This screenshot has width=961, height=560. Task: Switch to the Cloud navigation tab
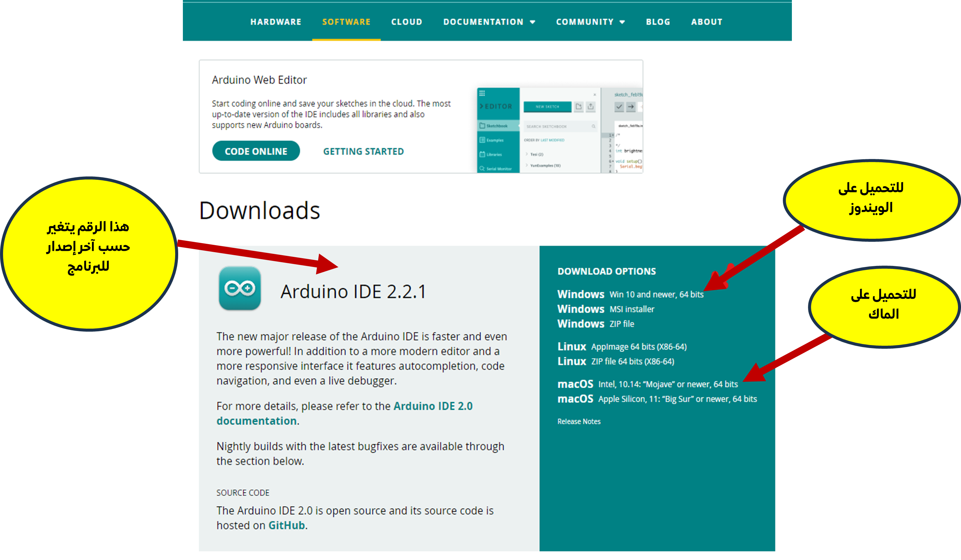coord(407,22)
